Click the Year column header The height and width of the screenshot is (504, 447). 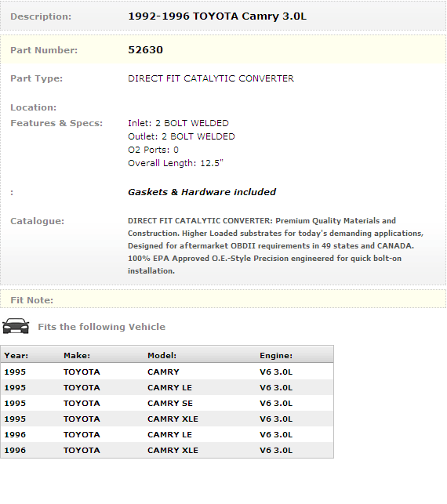pos(16,356)
